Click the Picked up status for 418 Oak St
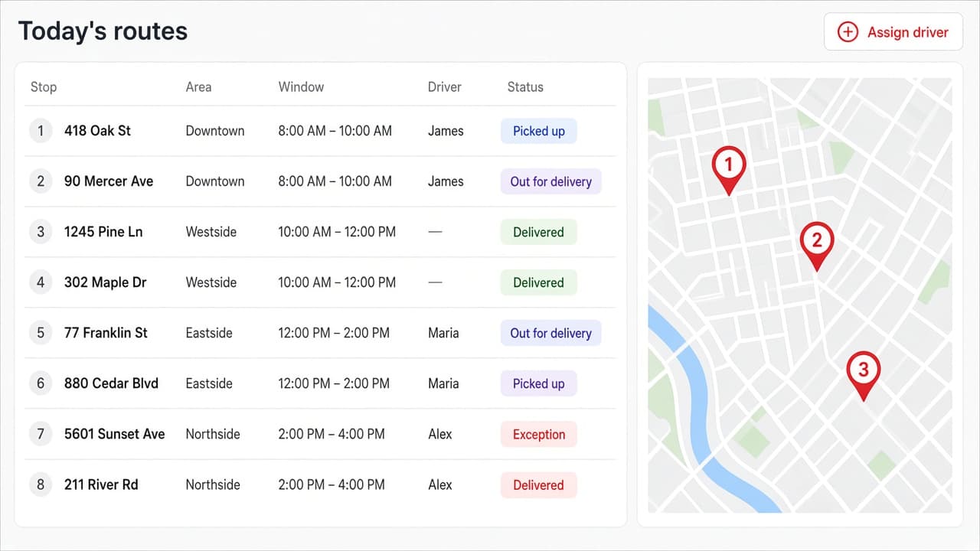 pyautogui.click(x=539, y=131)
